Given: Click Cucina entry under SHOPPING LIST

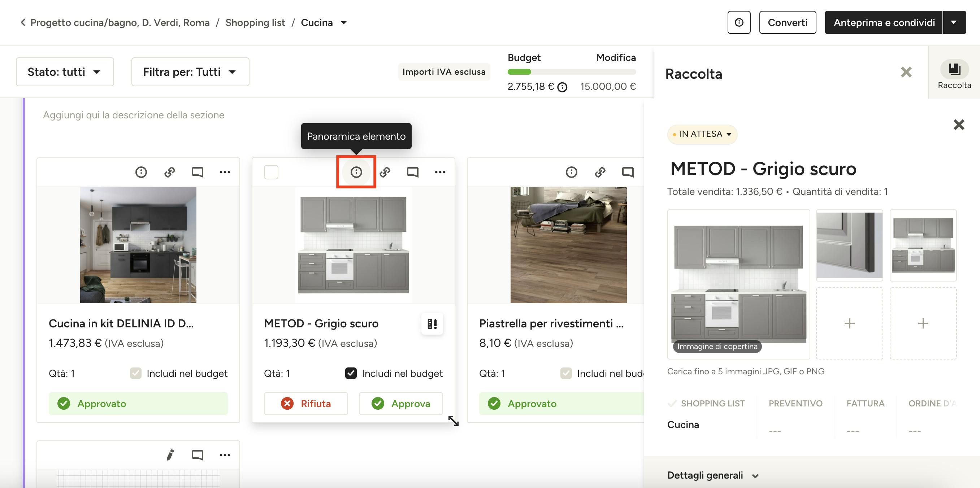Looking at the screenshot, I should click(x=683, y=424).
